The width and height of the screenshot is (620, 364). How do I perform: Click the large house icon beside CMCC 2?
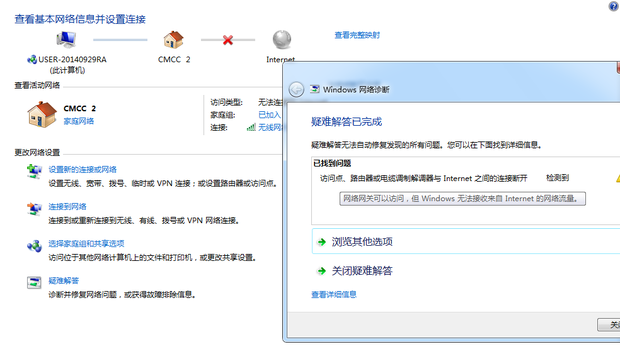click(x=42, y=115)
